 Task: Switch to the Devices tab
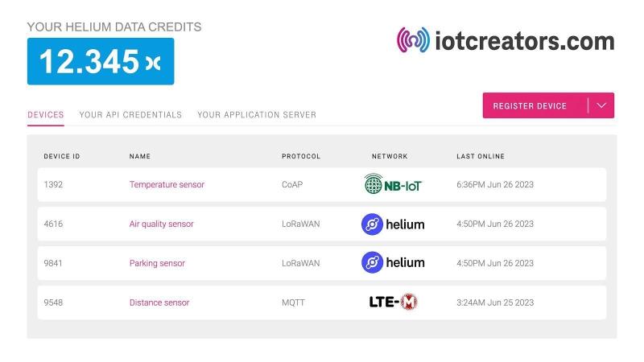click(x=46, y=115)
